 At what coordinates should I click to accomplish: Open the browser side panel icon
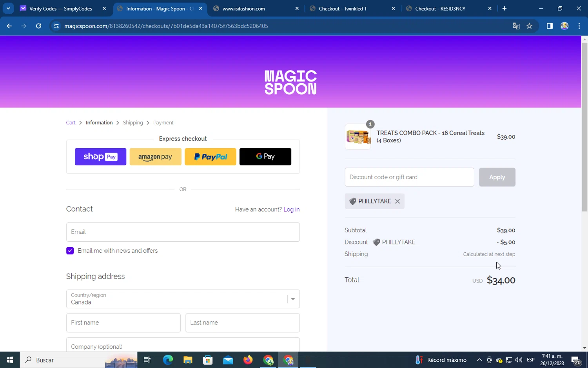[x=550, y=26]
